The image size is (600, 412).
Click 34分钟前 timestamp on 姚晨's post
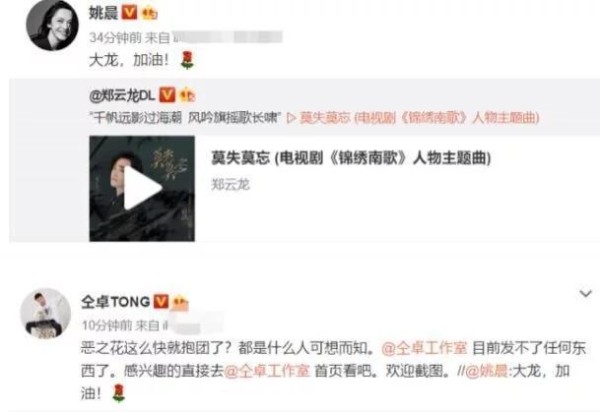[x=115, y=37]
